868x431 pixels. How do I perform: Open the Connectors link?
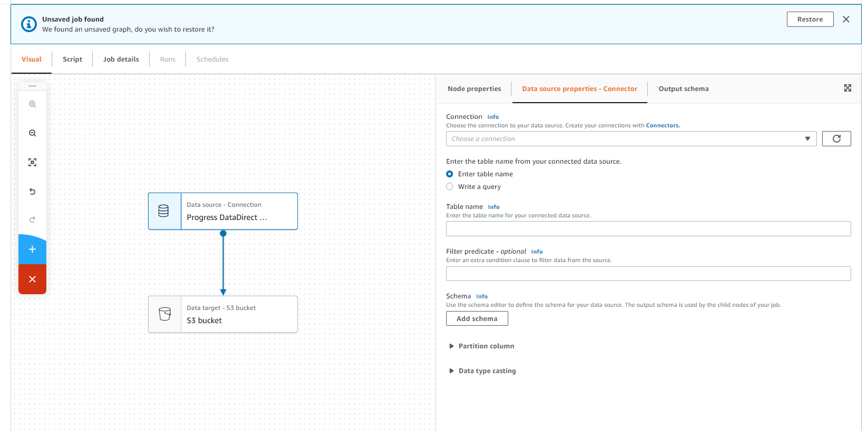click(663, 126)
